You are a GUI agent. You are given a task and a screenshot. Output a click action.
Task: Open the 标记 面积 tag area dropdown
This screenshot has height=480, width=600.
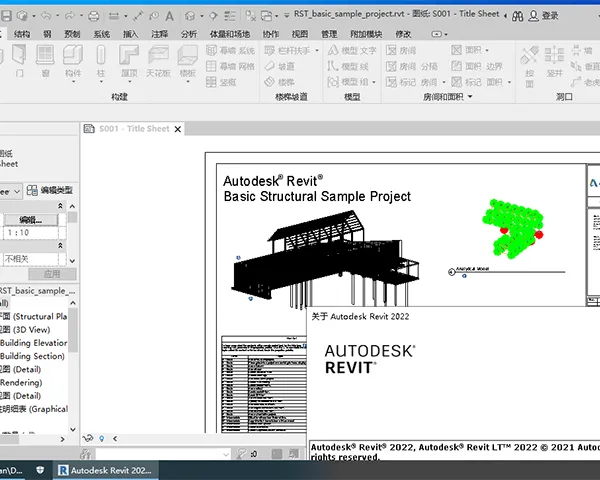509,82
